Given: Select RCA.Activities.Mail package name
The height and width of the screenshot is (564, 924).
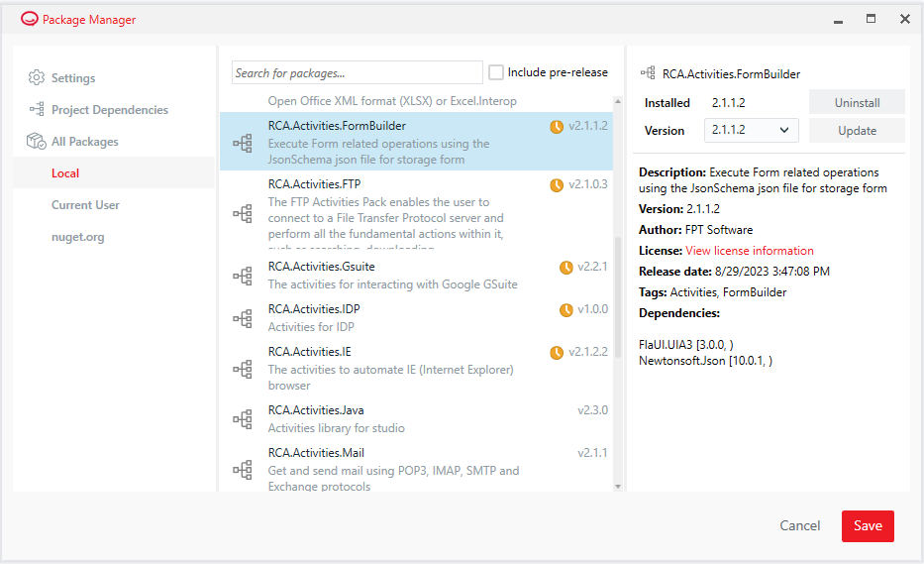Looking at the screenshot, I should coord(316,453).
